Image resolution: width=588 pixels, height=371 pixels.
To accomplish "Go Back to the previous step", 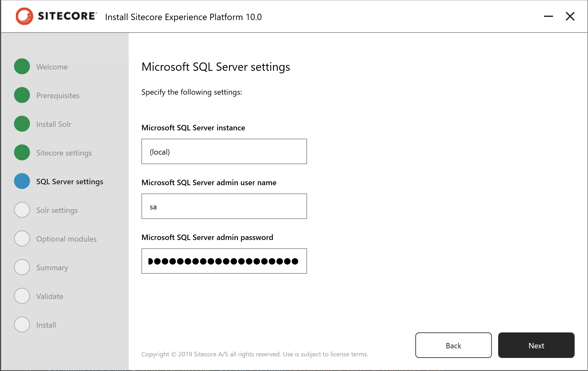I will [454, 345].
